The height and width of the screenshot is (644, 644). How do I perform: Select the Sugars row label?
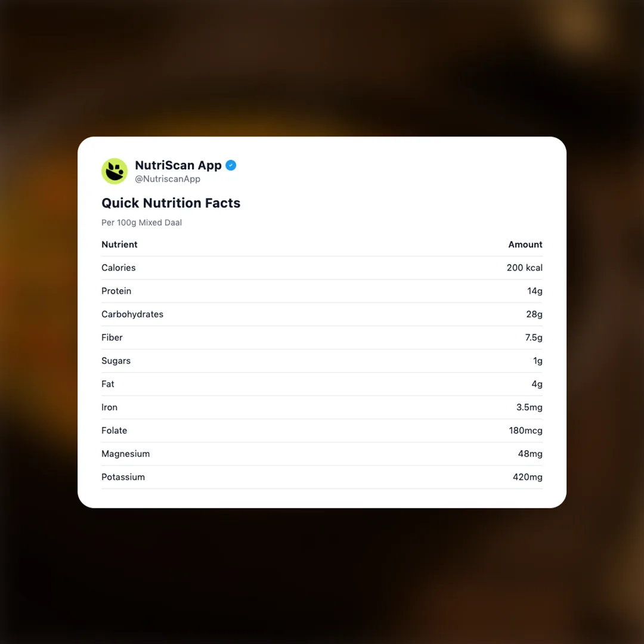coord(116,361)
